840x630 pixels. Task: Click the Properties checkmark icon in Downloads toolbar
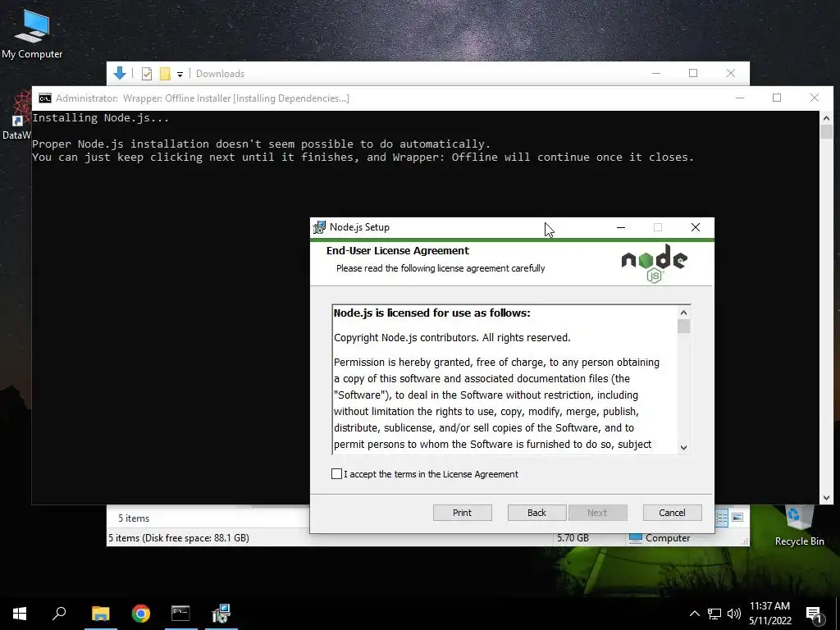tap(146, 74)
